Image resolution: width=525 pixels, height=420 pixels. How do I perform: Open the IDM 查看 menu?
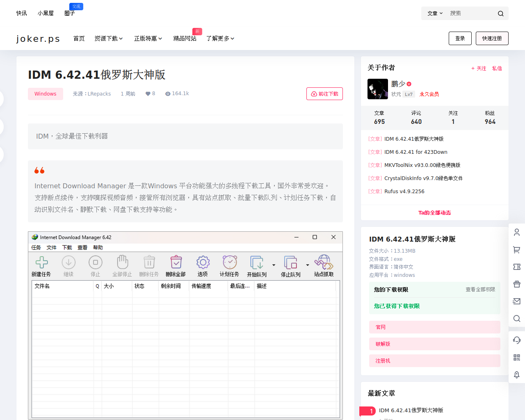pyautogui.click(x=82, y=248)
